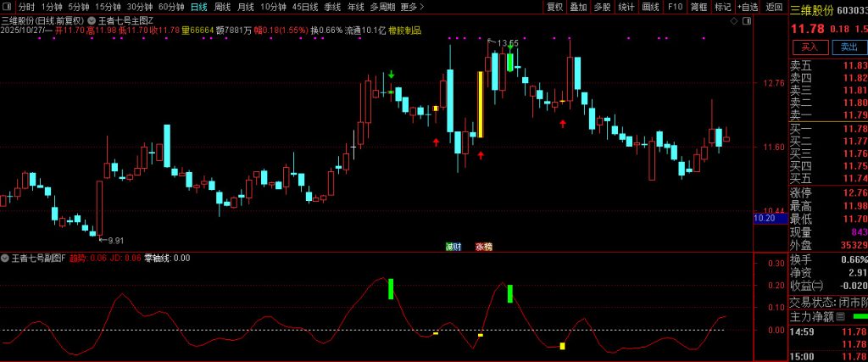This screenshot has height=362, width=868.
Task: Click the red up arrow under the yellow candle
Action: 481,155
